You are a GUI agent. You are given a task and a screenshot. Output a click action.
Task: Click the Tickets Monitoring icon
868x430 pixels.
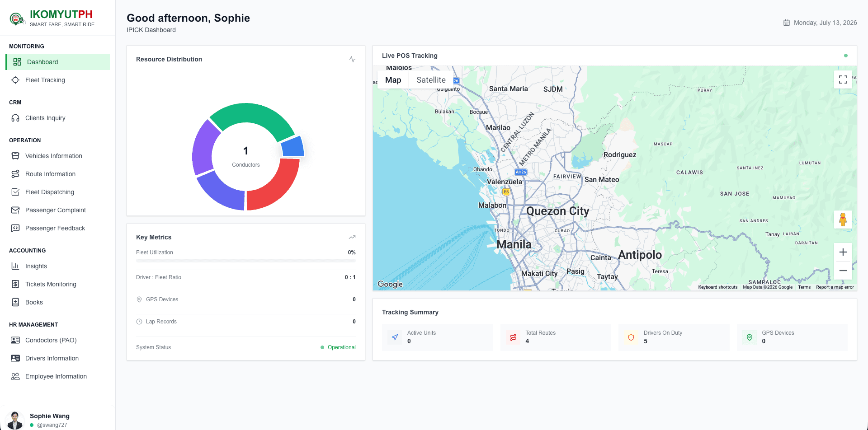coord(15,284)
